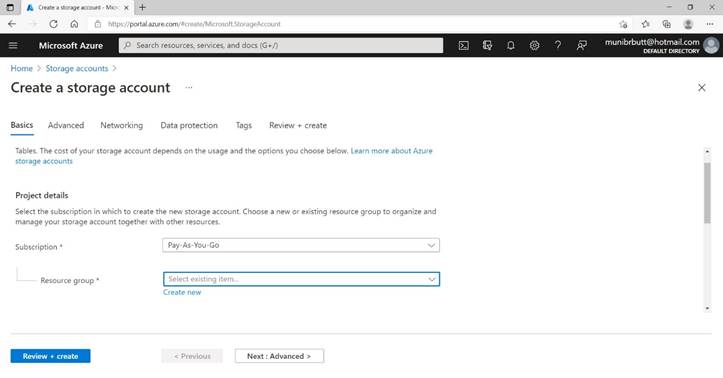Expand the Resource group dropdown
The image size is (723, 378).
[x=301, y=279]
